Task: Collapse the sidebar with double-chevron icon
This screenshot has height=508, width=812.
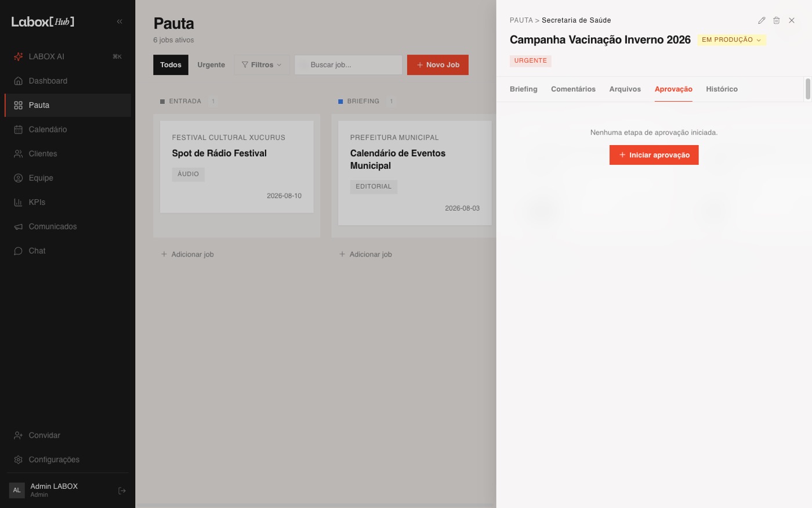Action: point(119,21)
